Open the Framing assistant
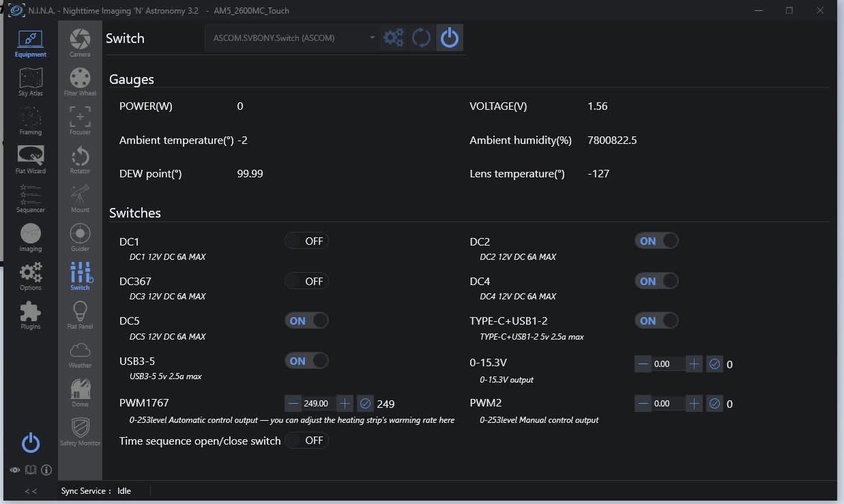This screenshot has width=844, height=504. click(31, 121)
